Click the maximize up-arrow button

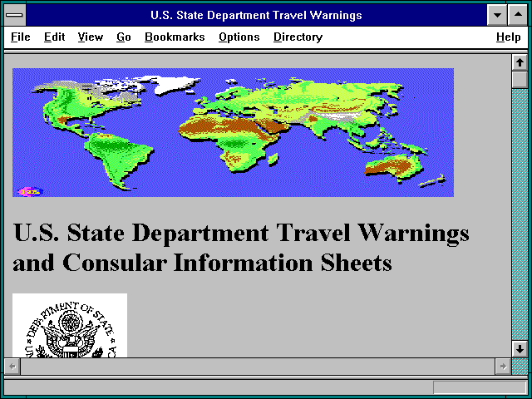(518, 15)
